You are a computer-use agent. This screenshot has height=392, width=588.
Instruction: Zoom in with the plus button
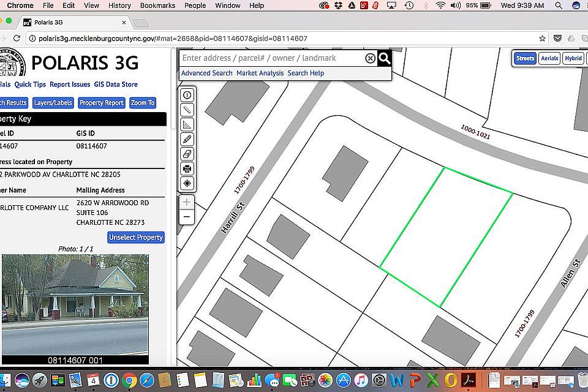(187, 202)
